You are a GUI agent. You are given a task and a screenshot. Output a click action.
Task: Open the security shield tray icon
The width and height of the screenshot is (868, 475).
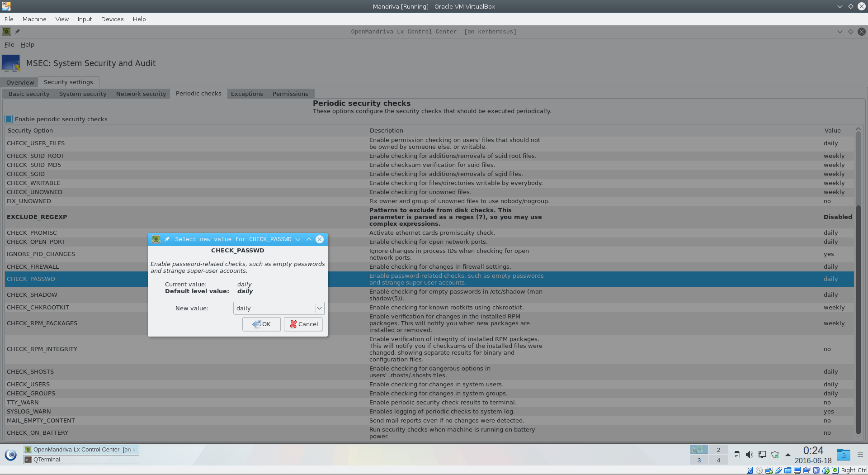click(775, 455)
